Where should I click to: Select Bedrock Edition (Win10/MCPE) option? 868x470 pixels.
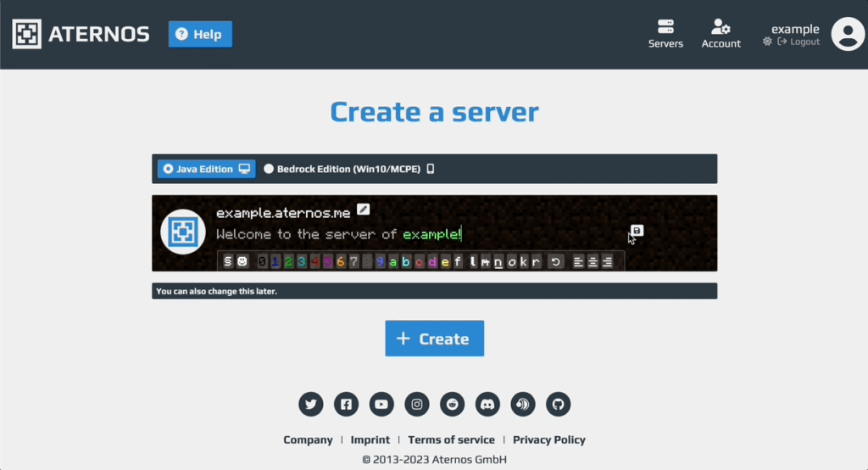[x=349, y=169]
